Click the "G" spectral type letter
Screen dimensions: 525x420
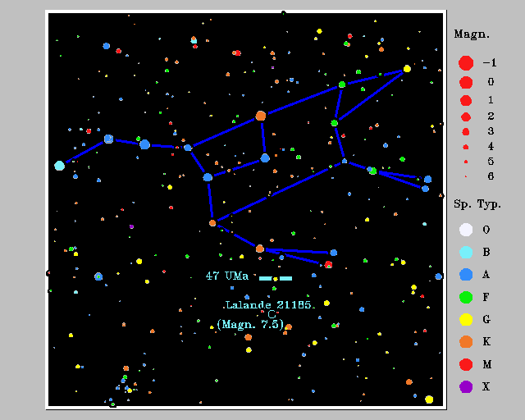tap(486, 320)
